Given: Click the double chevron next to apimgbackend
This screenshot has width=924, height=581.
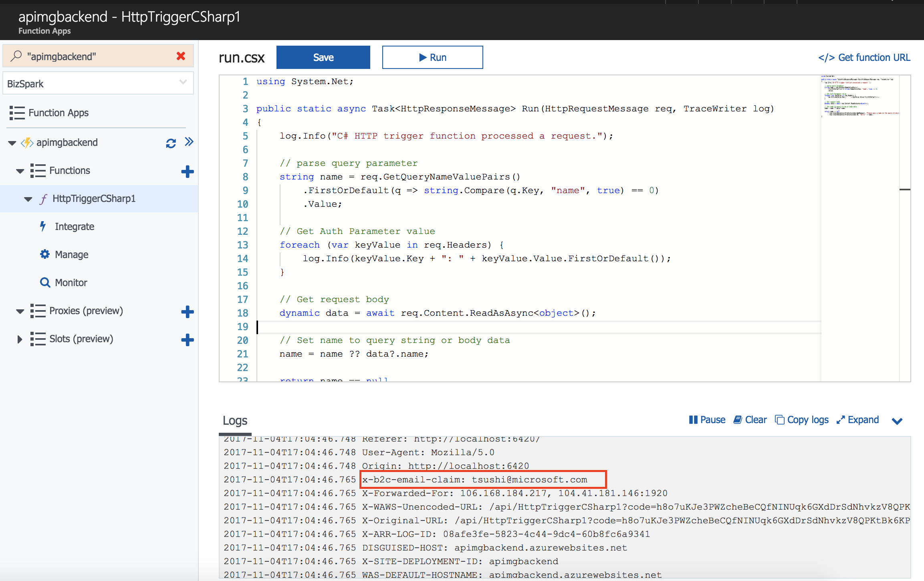Looking at the screenshot, I should (189, 142).
